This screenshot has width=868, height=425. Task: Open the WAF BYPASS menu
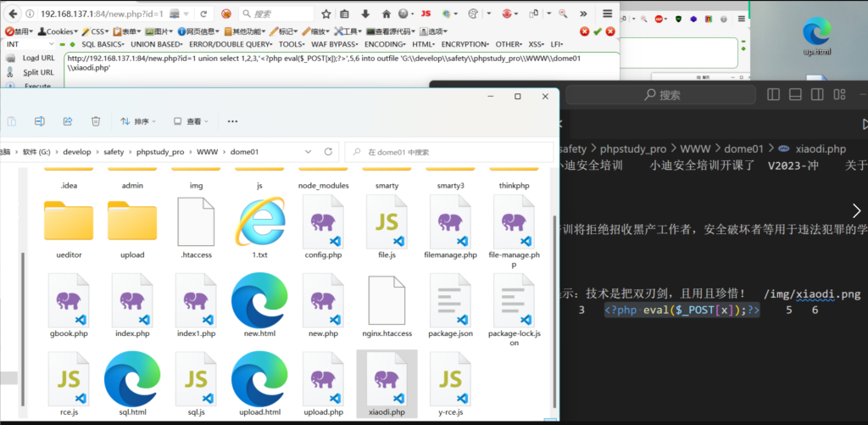point(334,44)
